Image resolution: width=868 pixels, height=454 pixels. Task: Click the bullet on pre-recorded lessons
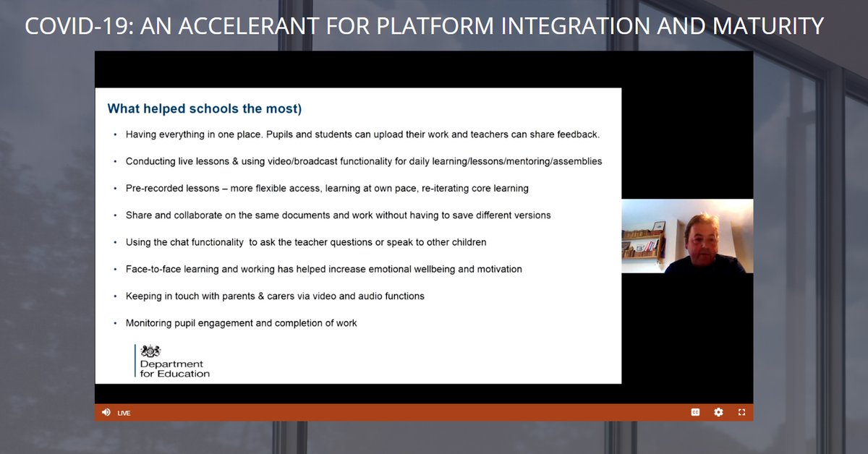coord(327,188)
